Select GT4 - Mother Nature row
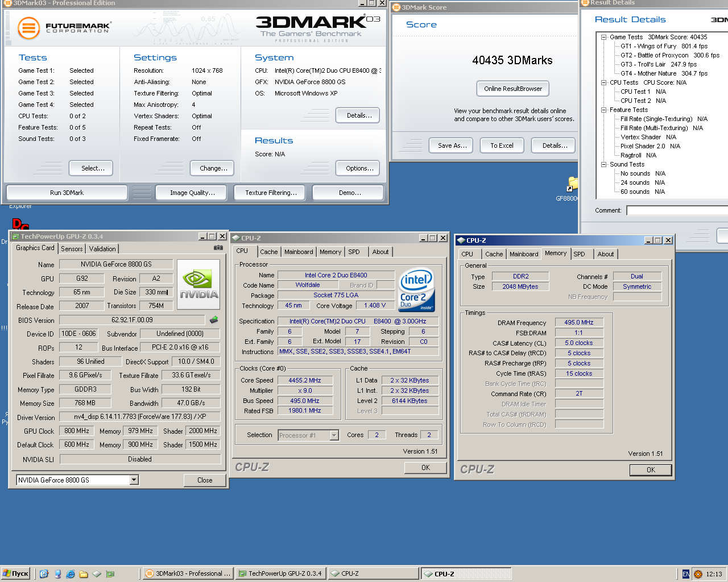This screenshot has height=582, width=728. 664,73
